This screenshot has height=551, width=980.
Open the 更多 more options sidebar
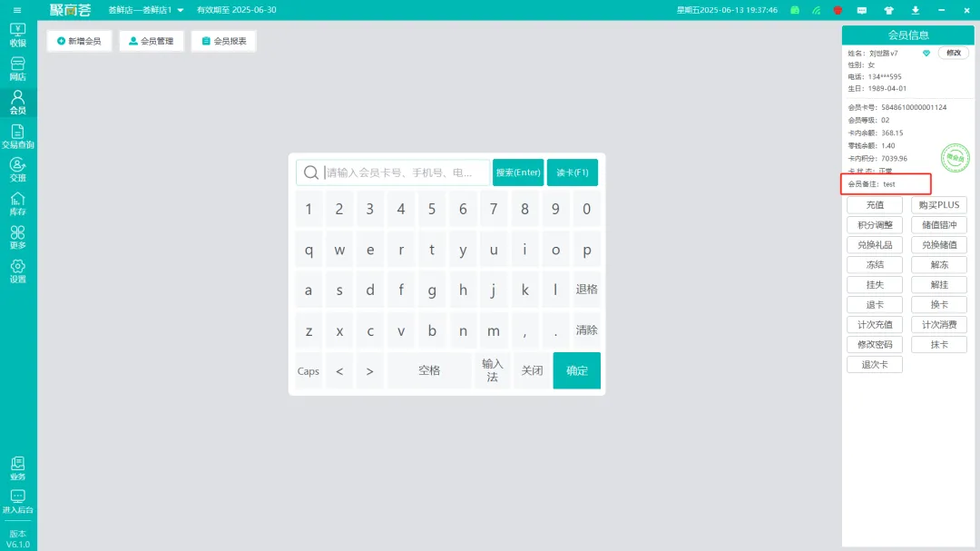[18, 238]
